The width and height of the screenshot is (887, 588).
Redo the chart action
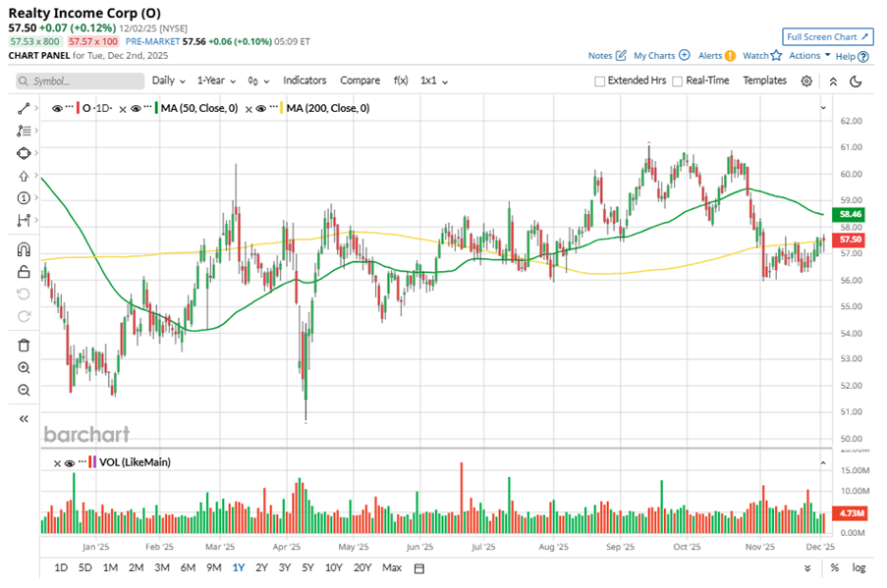coord(24,316)
